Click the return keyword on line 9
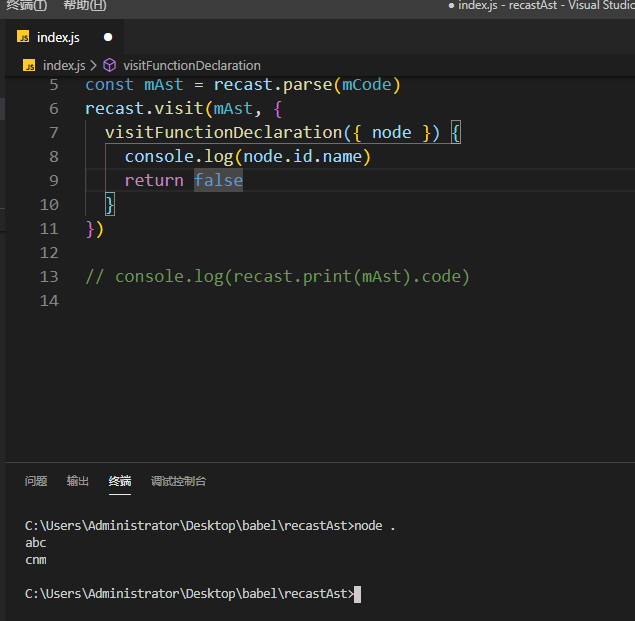 click(x=154, y=180)
